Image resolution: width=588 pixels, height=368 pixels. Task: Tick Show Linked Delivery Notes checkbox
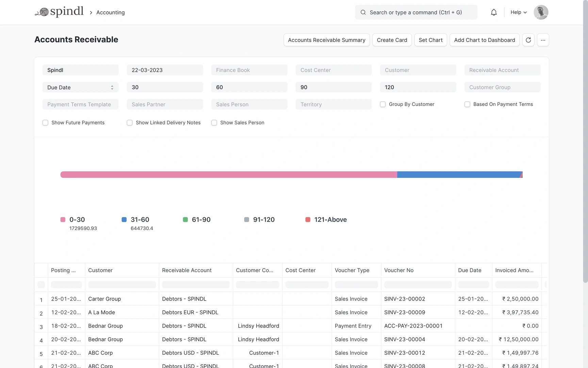coord(130,123)
